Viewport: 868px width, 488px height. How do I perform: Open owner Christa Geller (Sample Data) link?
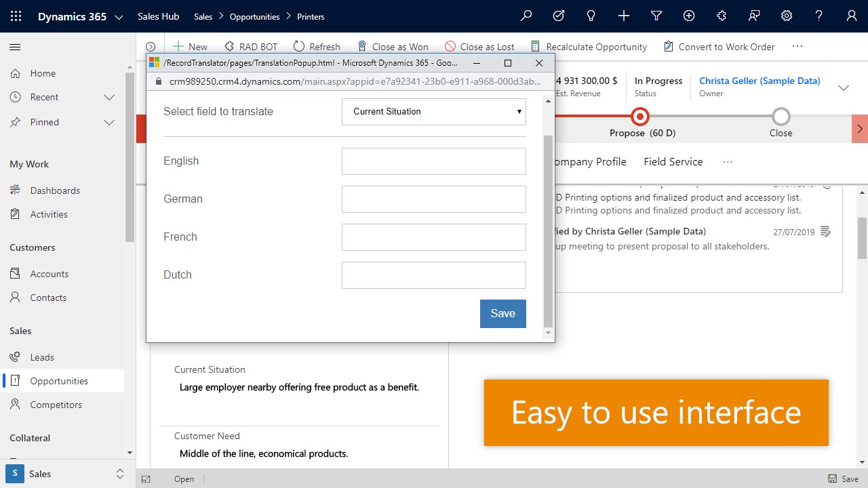759,81
